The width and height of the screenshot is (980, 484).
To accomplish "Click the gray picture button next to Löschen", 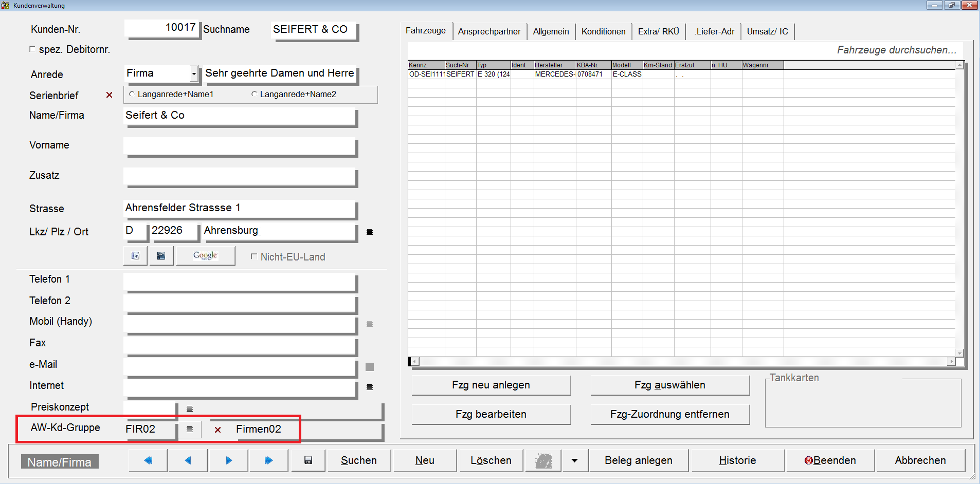I will point(543,460).
